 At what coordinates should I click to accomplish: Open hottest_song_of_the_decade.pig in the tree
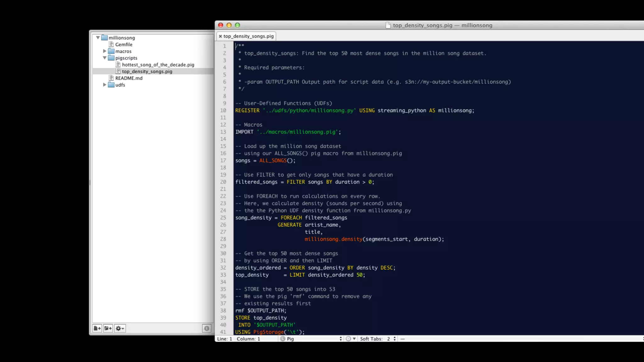click(x=158, y=65)
